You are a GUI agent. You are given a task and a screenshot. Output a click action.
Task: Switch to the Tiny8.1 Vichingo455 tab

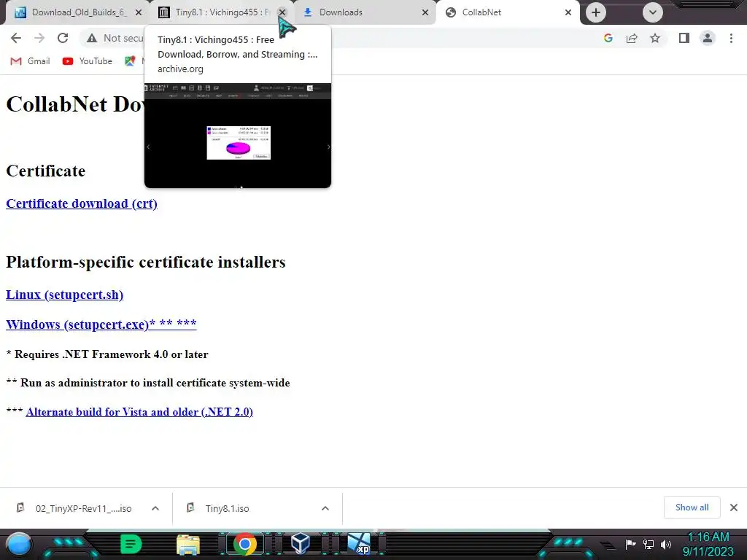point(217,12)
